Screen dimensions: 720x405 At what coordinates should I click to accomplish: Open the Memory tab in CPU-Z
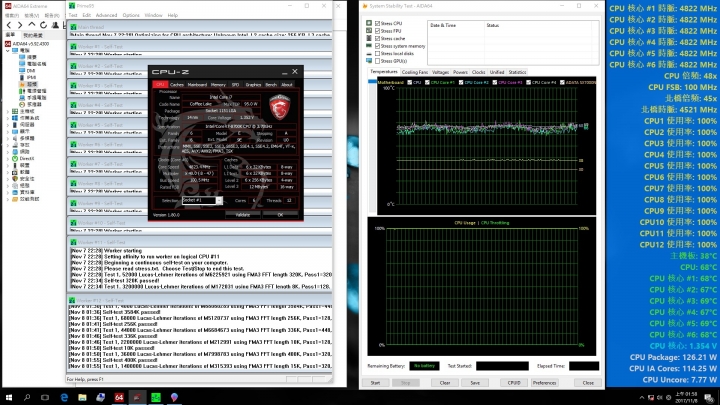(x=218, y=84)
